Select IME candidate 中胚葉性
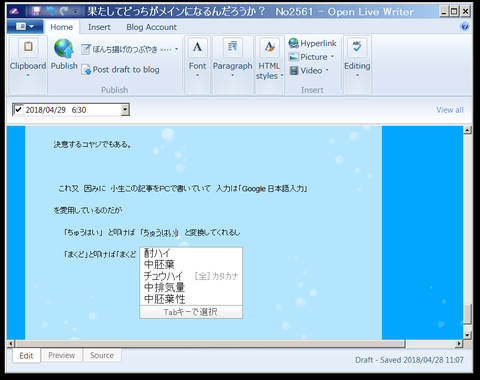Image resolution: width=480 pixels, height=380 pixels. pyautogui.click(x=191, y=299)
